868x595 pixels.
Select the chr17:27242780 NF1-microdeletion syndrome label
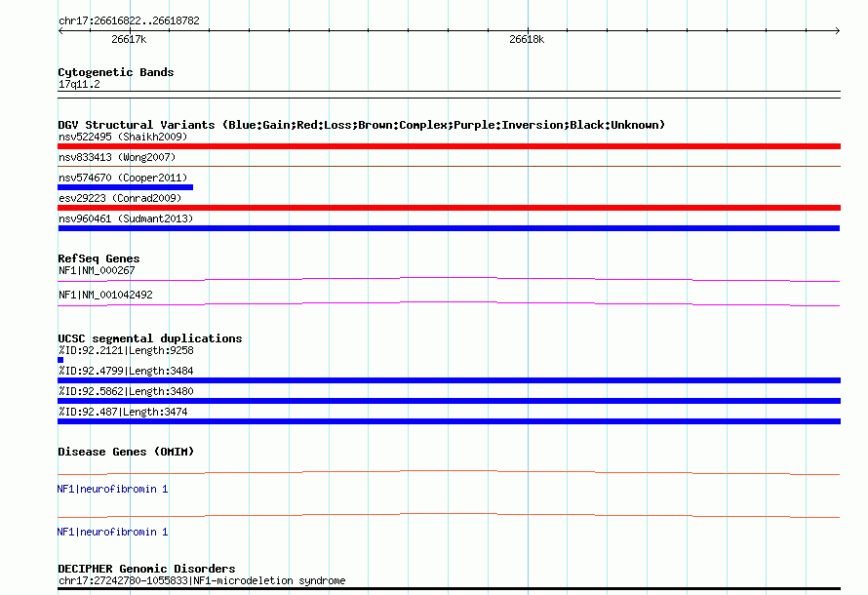pyautogui.click(x=202, y=580)
